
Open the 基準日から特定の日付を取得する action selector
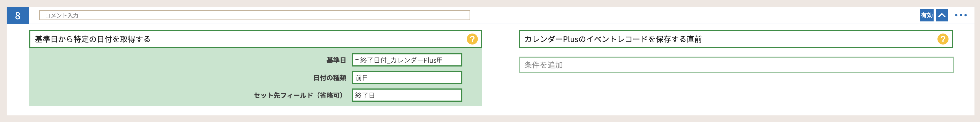coord(247,39)
